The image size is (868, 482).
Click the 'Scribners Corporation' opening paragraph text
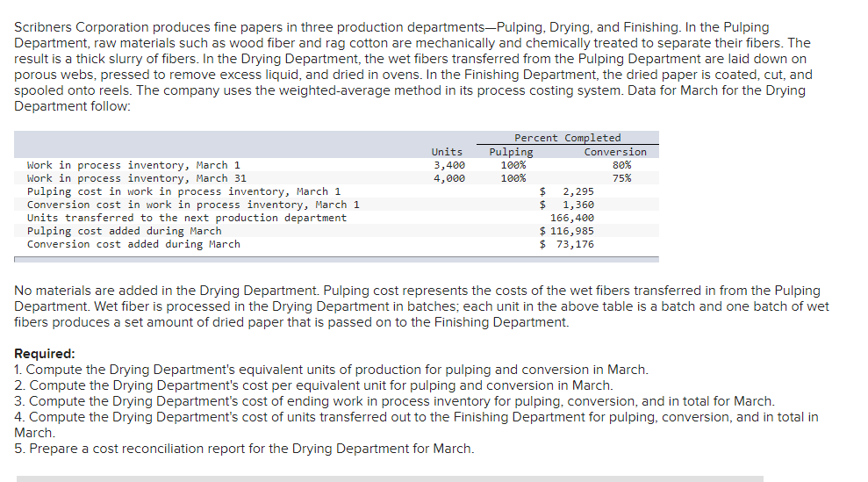(x=413, y=67)
